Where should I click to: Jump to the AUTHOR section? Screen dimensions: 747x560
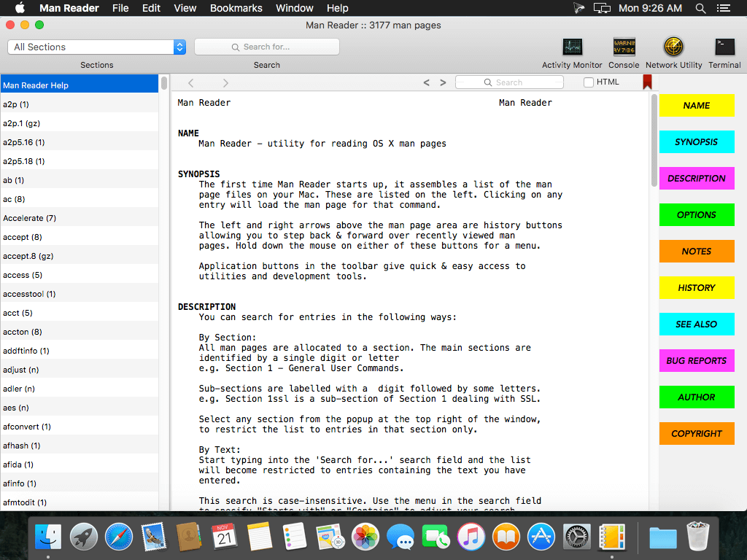(x=697, y=397)
